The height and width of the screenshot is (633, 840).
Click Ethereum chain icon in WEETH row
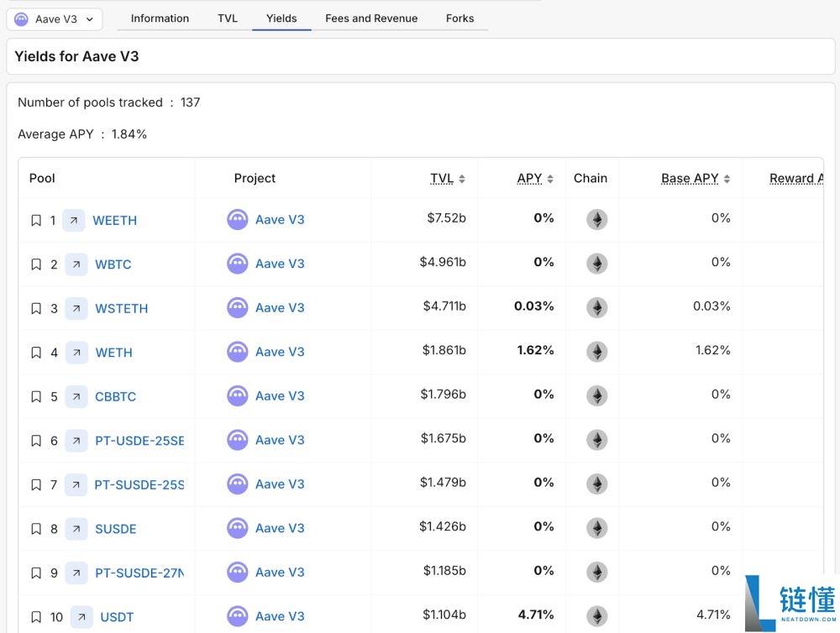(x=596, y=220)
